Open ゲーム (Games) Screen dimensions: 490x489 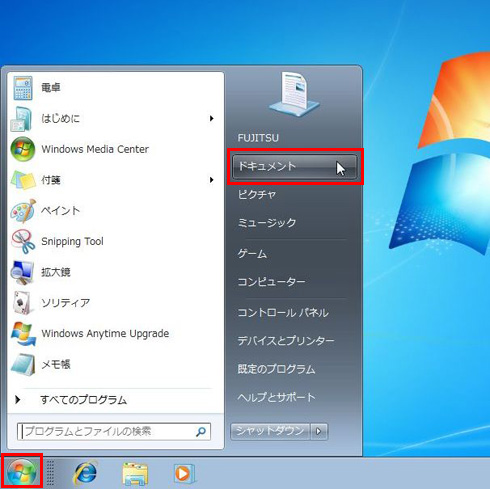(x=252, y=254)
